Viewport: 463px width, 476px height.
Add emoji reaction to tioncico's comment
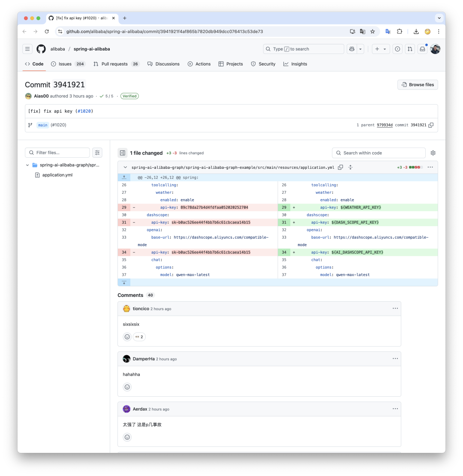click(x=127, y=337)
